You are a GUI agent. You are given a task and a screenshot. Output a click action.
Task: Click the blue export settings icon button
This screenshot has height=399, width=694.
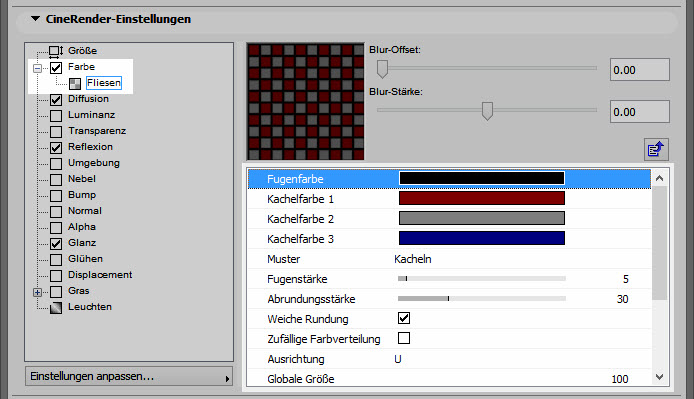[656, 149]
